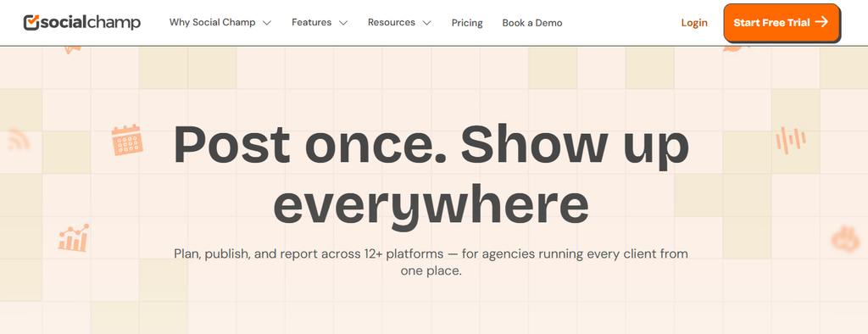The image size is (868, 334).
Task: Click the bar chart analytics icon
Action: 75,237
